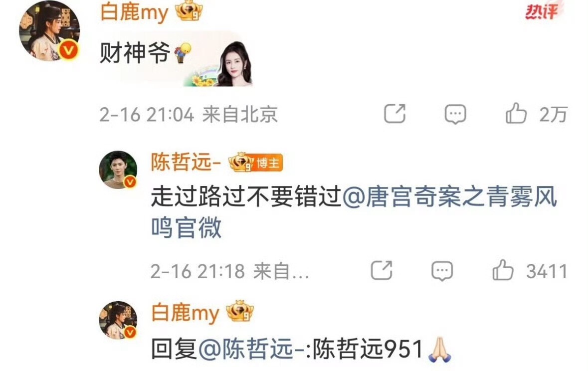The height and width of the screenshot is (371, 588).
Task: Like the top comment with 2万 likes
Action: click(516, 114)
